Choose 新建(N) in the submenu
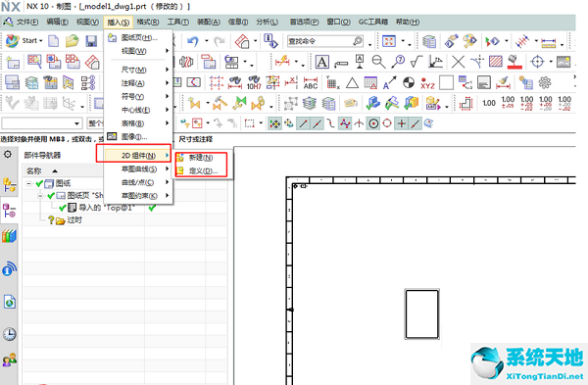This screenshot has width=588, height=385. (201, 158)
